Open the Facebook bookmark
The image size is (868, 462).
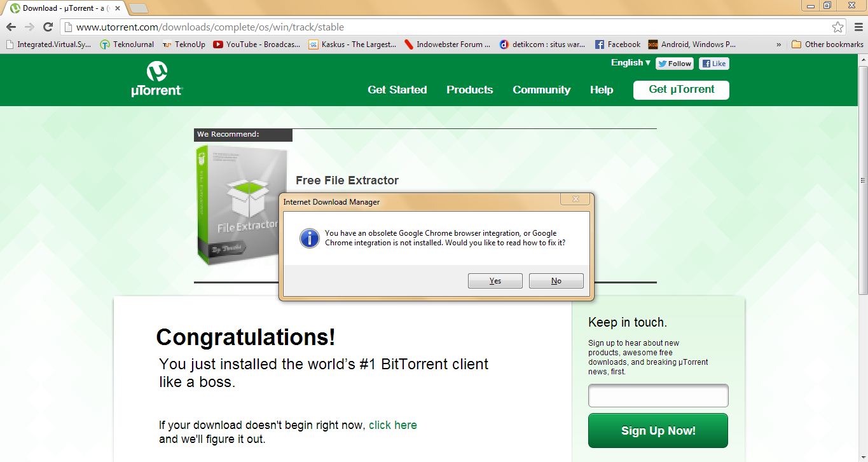click(617, 44)
